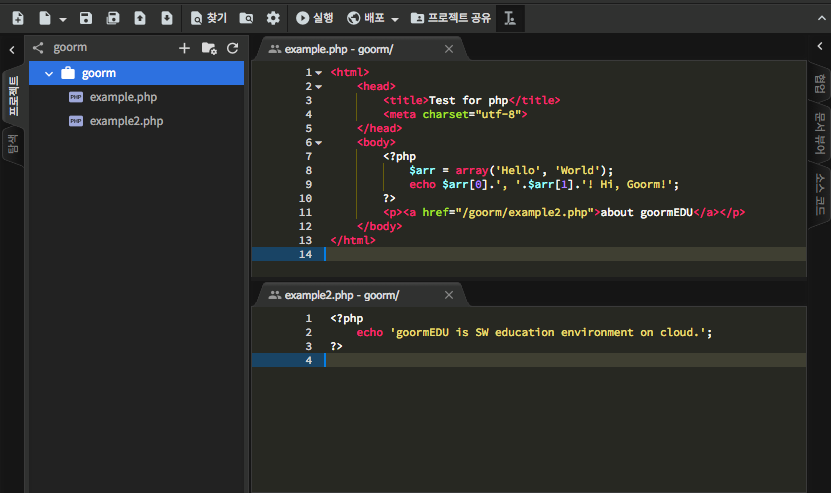831x493 pixels.
Task: Click the project folder settings icon
Action: (209, 48)
